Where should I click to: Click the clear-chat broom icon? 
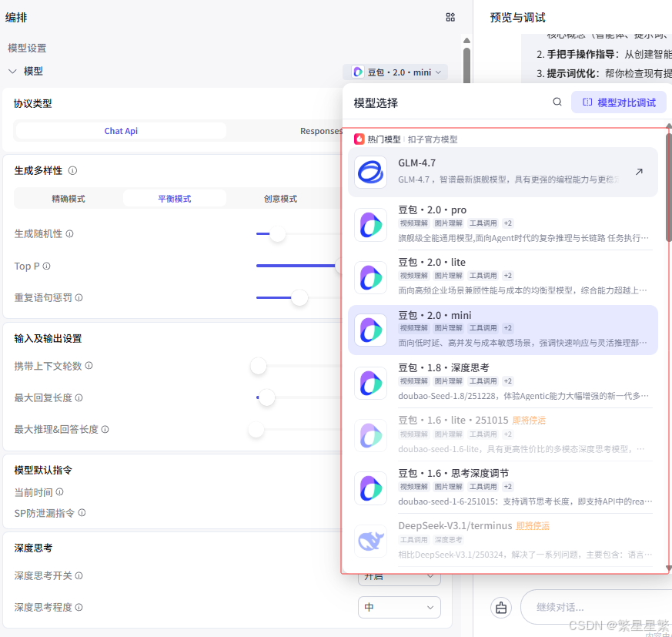coord(501,608)
